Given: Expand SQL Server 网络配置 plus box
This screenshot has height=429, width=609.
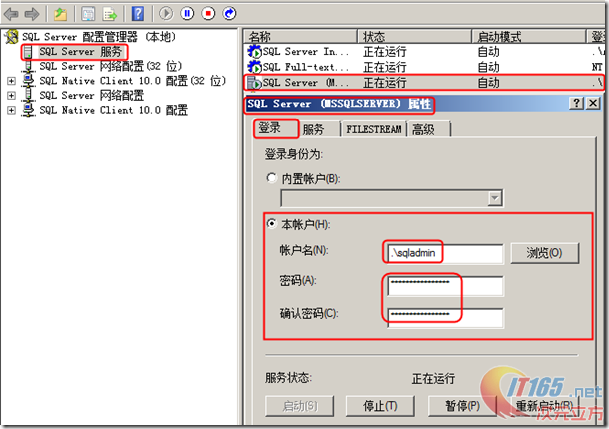Looking at the screenshot, I should pos(11,96).
